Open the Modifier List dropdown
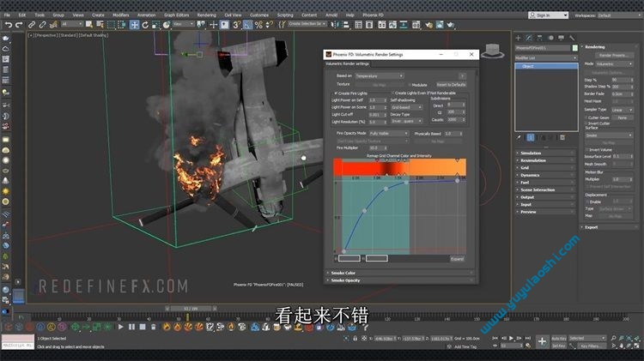The width and height of the screenshot is (644, 361). click(x=546, y=57)
